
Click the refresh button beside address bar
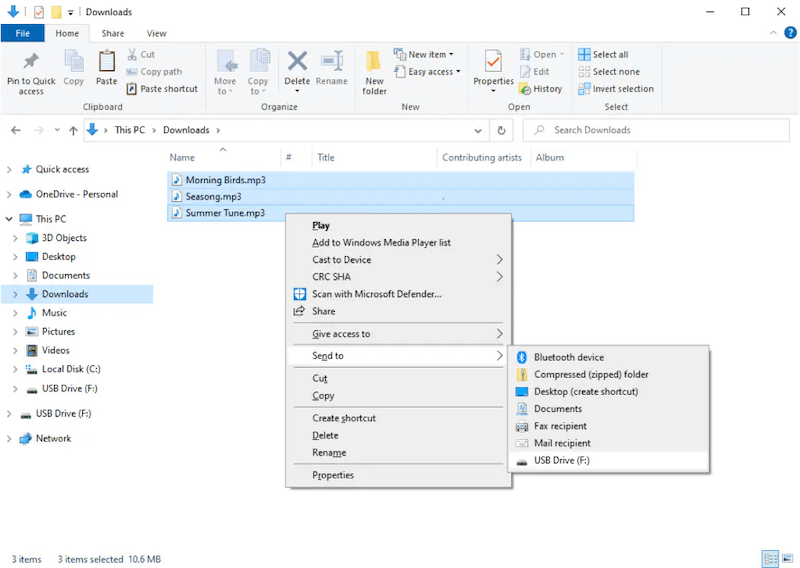(502, 130)
